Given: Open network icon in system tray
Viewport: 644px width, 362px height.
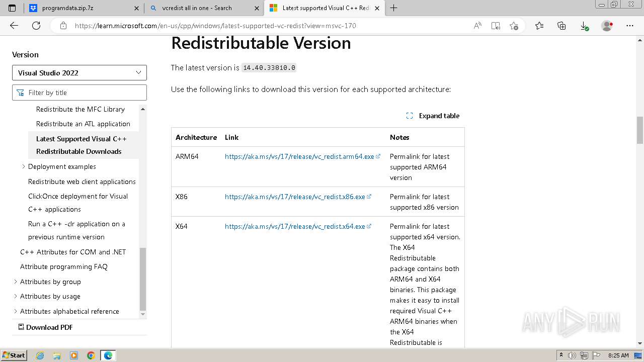Looking at the screenshot, I should [x=584, y=355].
